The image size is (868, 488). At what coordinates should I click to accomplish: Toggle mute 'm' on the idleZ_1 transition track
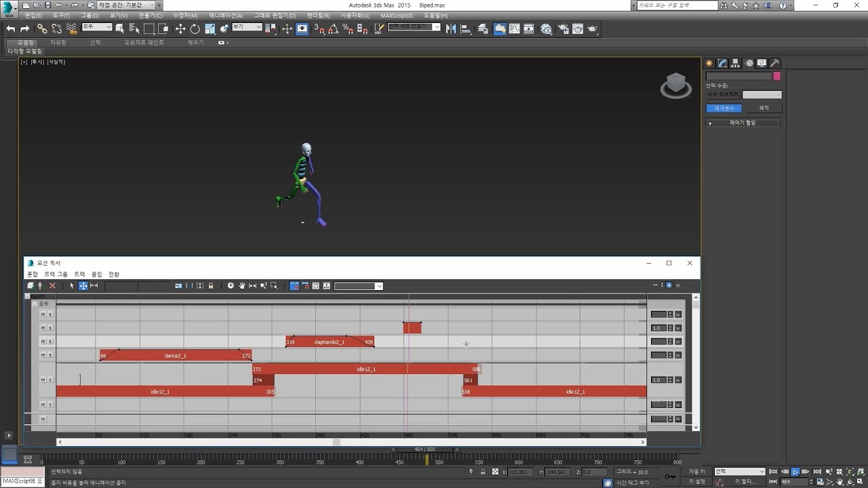43,380
